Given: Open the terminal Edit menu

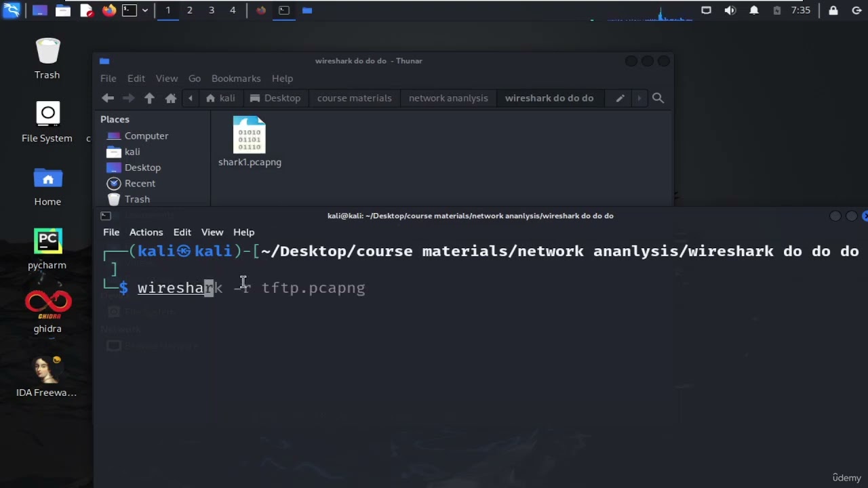Looking at the screenshot, I should coord(182,232).
